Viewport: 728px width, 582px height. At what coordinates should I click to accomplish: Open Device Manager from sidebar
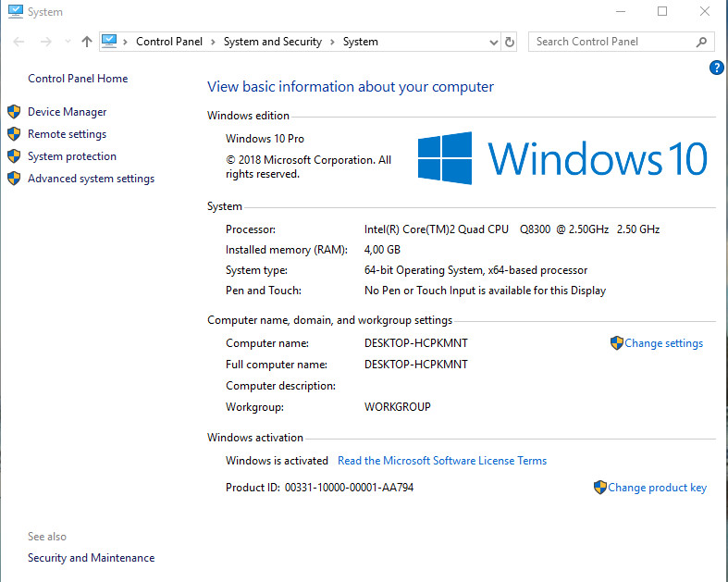point(67,112)
